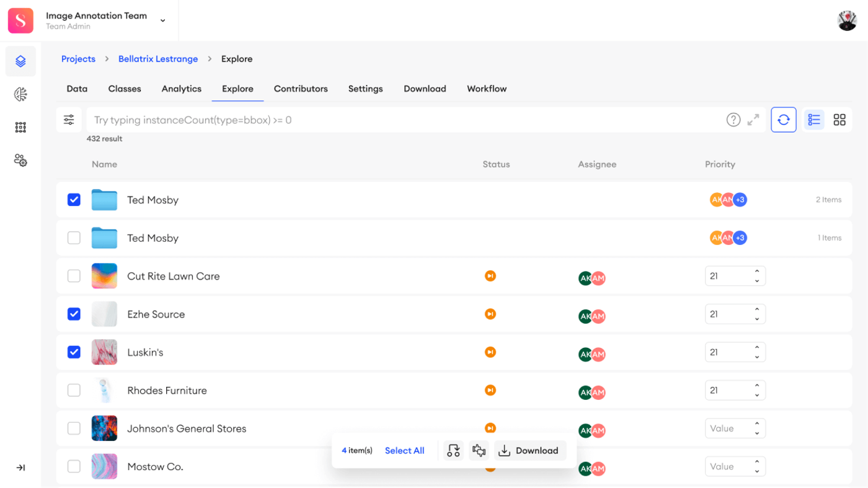Open Johnson's General Stores thumbnail

104,428
